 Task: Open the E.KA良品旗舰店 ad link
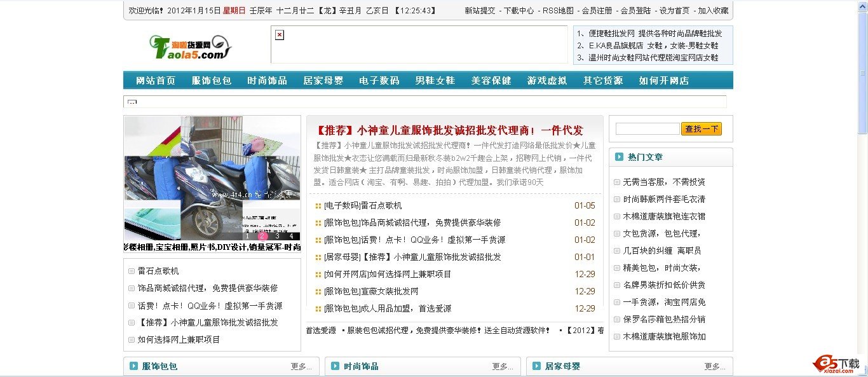[654, 46]
